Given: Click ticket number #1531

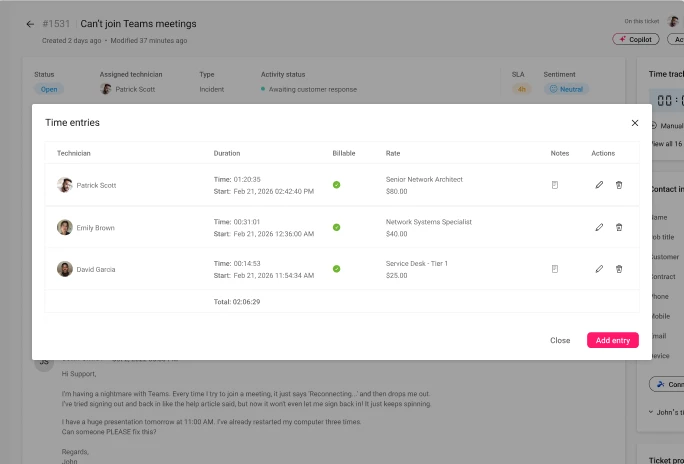Looking at the screenshot, I should click(x=56, y=24).
